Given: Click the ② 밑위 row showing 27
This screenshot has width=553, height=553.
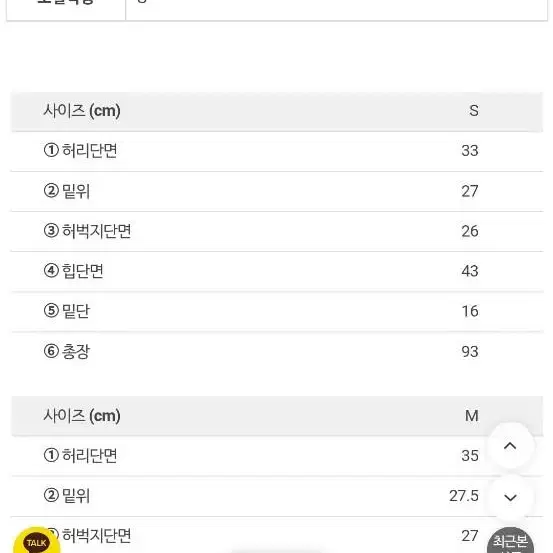Looking at the screenshot, I should [277, 192].
